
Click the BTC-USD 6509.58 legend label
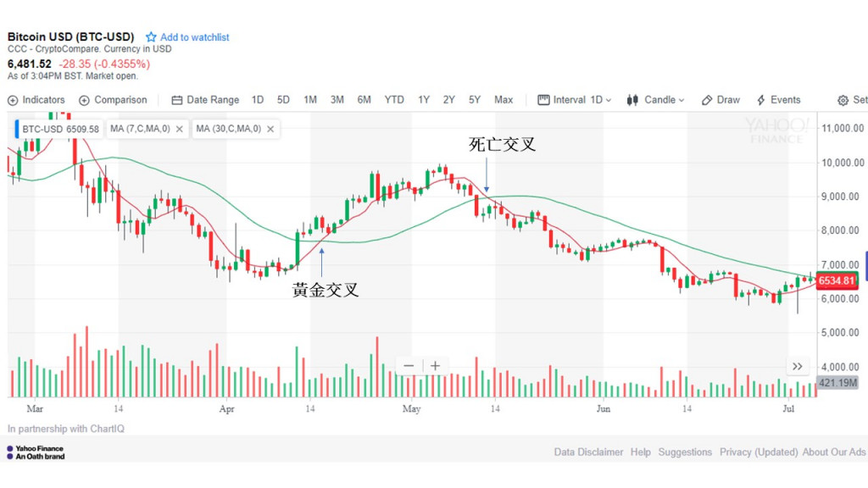coord(60,129)
